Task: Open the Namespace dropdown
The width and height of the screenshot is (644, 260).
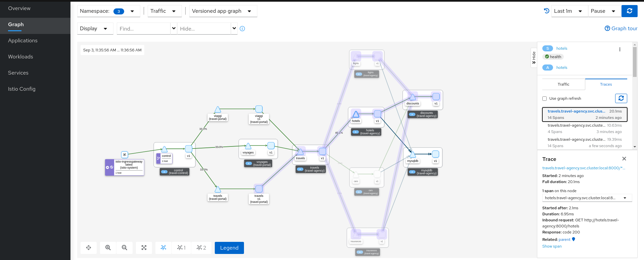Action: (107, 11)
